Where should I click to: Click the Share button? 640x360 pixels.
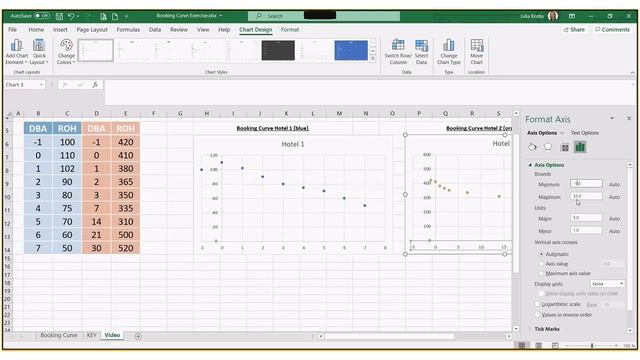click(x=574, y=30)
